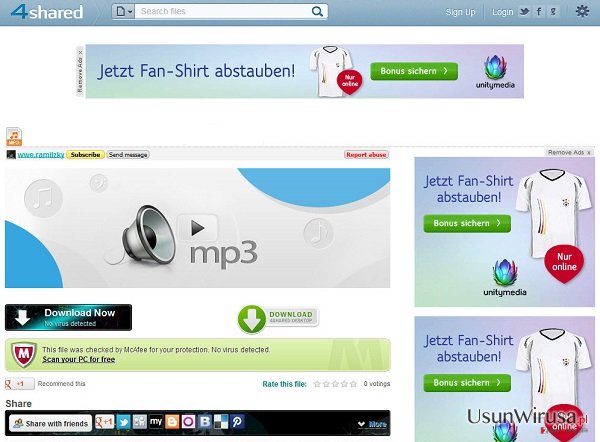This screenshot has height=442, width=600.
Task: Click the Share with friends button
Action: 51,423
